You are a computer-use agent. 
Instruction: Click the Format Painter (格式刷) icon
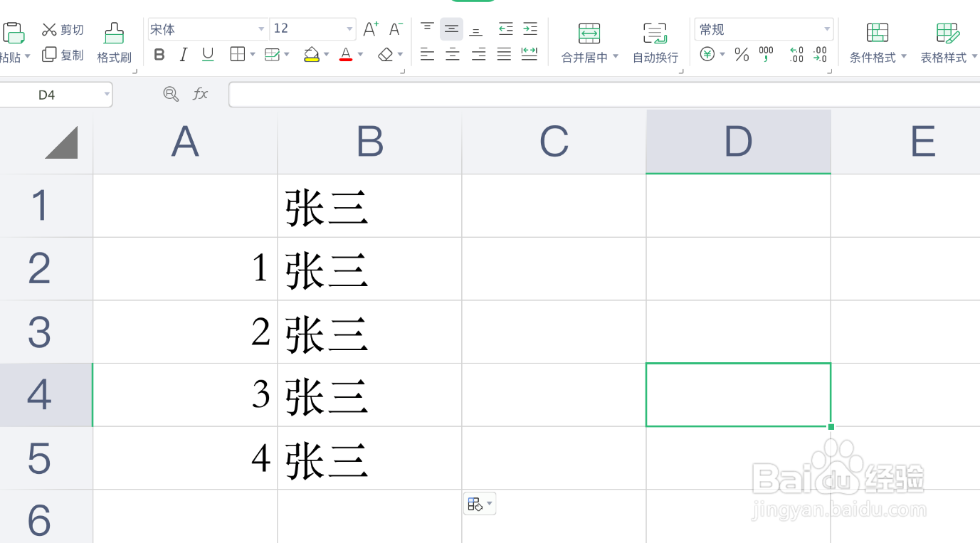pos(114,33)
